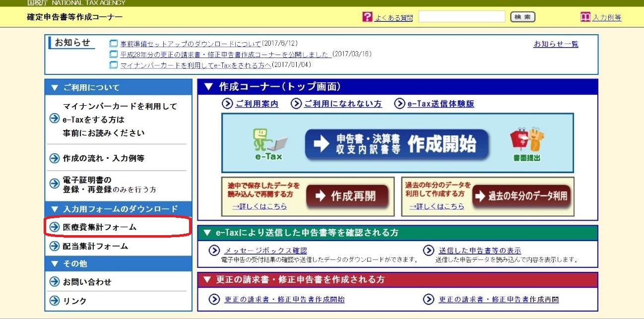Click the book icon beside 入力例等

[585, 17]
